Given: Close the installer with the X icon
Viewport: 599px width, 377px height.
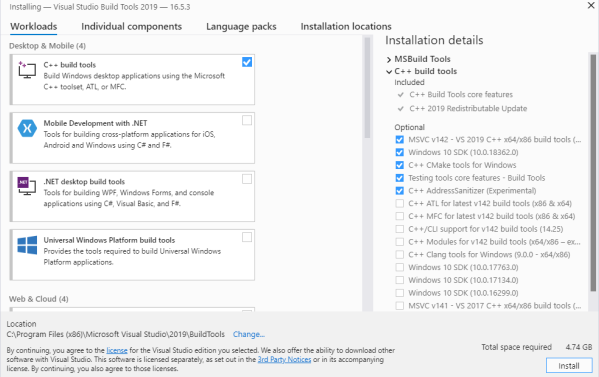Looking at the screenshot, I should tap(591, 5).
